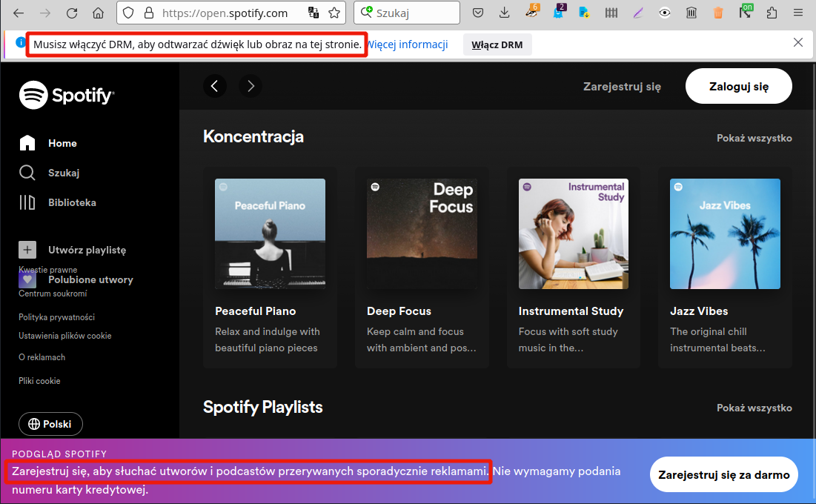Open the Polski language selector
816x504 pixels.
[x=50, y=424]
